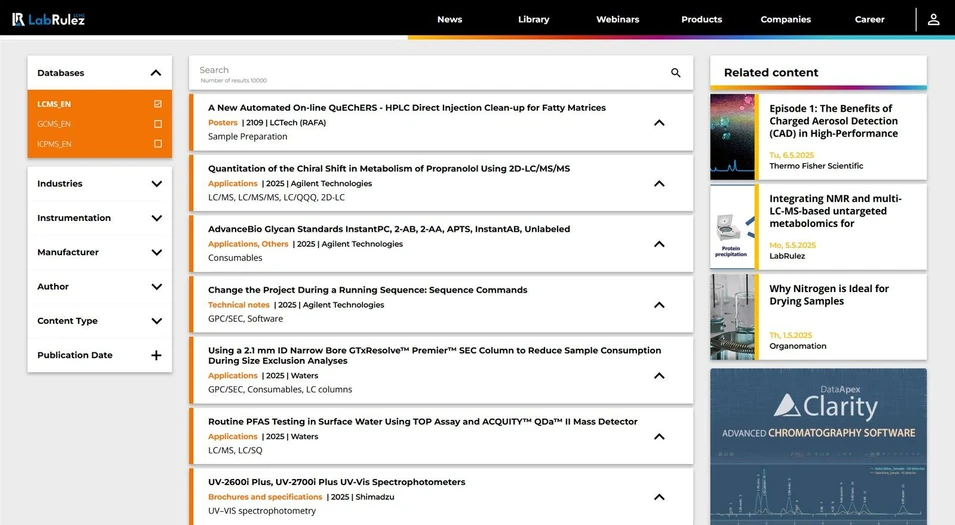Click the 'GPC/SEC, Software' tag text

click(x=245, y=319)
